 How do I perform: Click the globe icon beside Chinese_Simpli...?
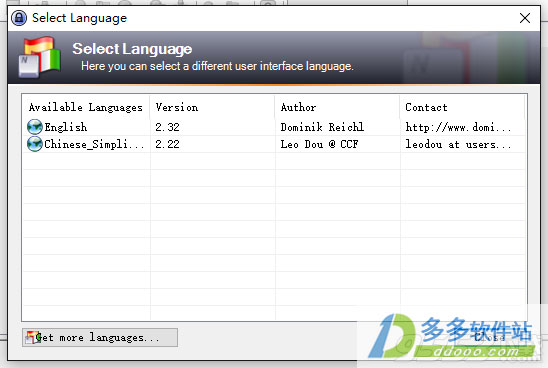pyautogui.click(x=35, y=144)
